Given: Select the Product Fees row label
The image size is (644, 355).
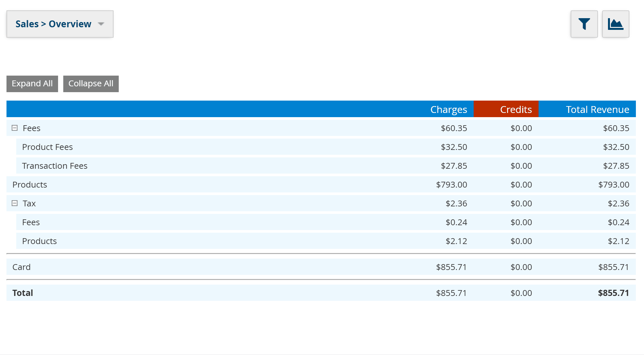Looking at the screenshot, I should 47,147.
